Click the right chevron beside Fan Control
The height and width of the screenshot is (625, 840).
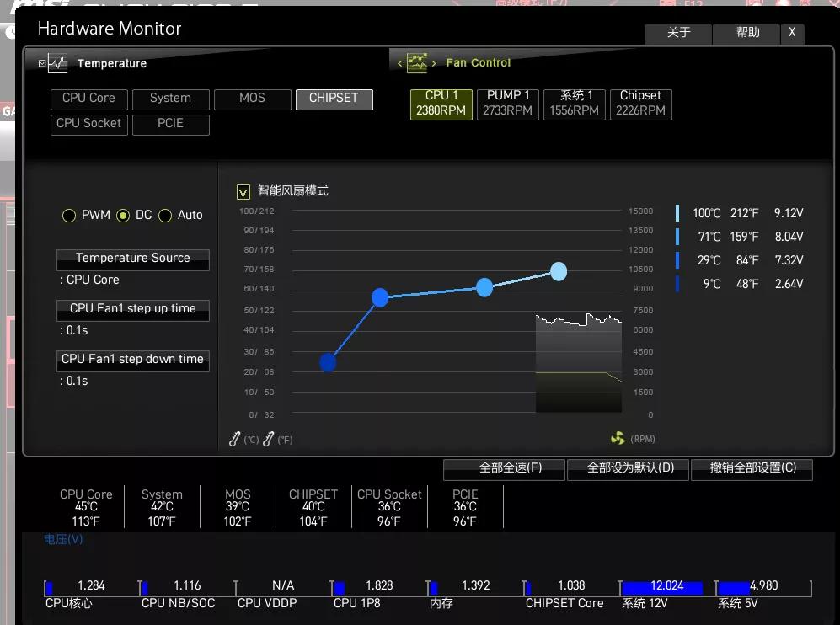(434, 63)
